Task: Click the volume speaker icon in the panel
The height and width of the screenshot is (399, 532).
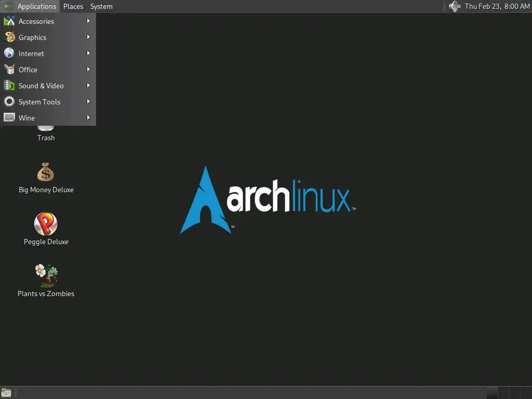Action: [x=454, y=6]
